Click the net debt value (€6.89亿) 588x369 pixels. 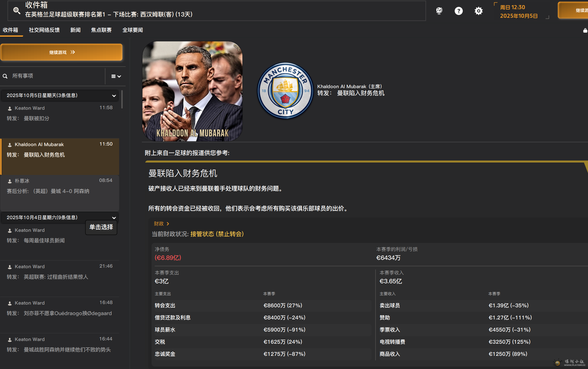[x=168, y=258]
